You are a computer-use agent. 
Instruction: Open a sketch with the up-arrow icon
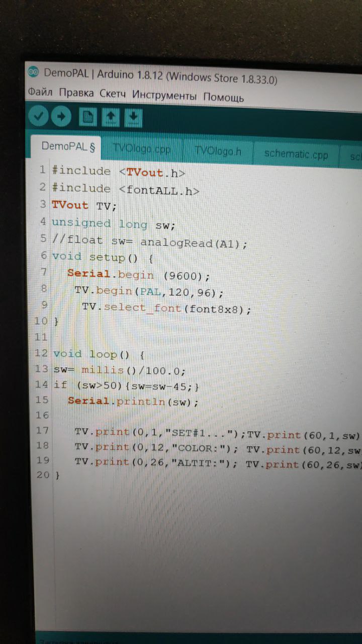click(111, 118)
